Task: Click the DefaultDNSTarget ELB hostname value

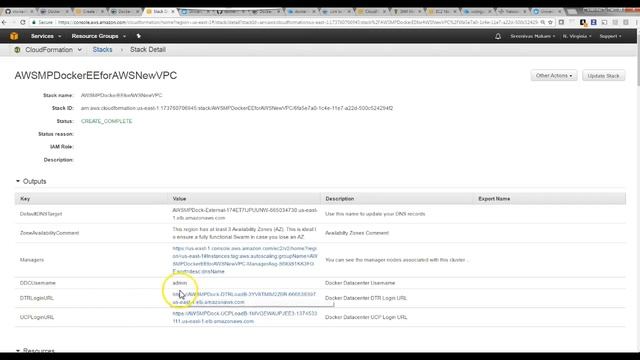Action: [x=244, y=214]
